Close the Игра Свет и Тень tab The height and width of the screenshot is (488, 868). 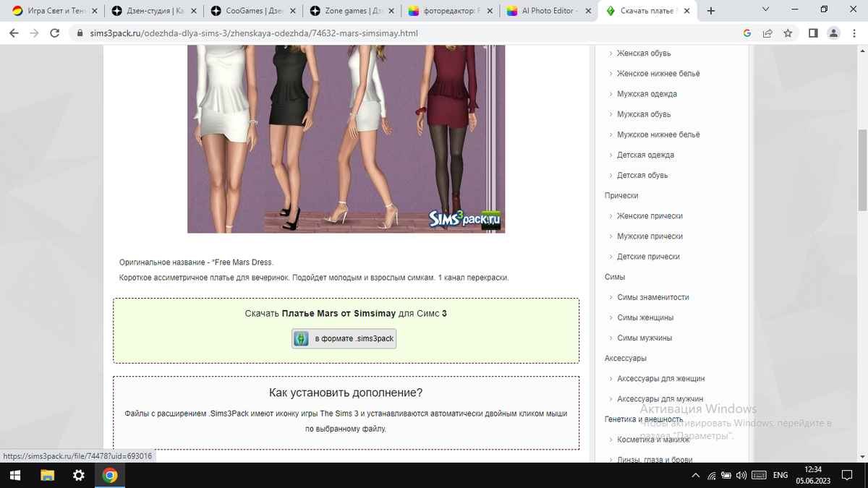point(94,11)
